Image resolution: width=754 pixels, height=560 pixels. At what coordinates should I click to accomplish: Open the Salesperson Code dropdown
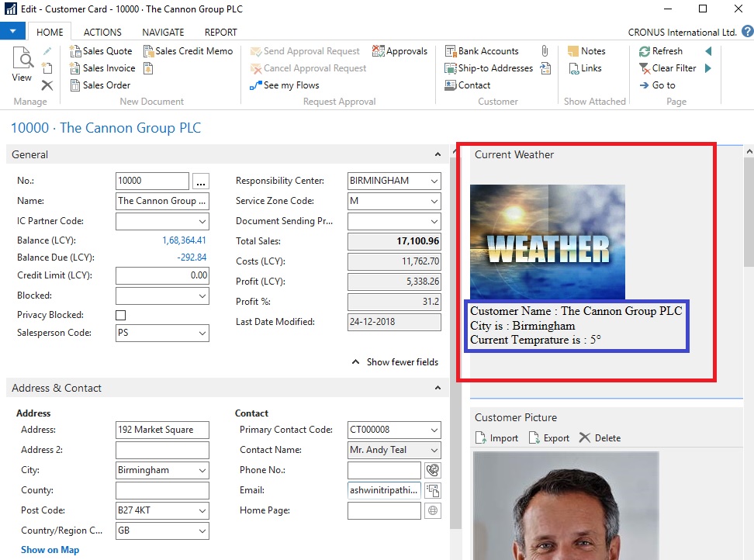pos(202,334)
